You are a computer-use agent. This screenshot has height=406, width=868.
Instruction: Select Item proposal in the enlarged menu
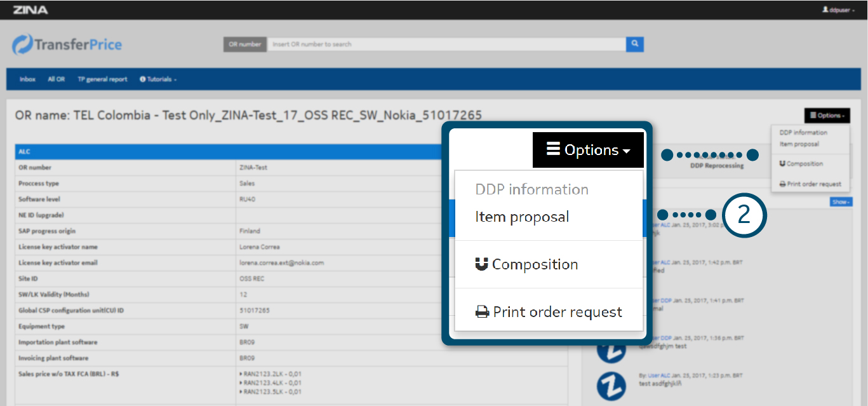(x=522, y=217)
